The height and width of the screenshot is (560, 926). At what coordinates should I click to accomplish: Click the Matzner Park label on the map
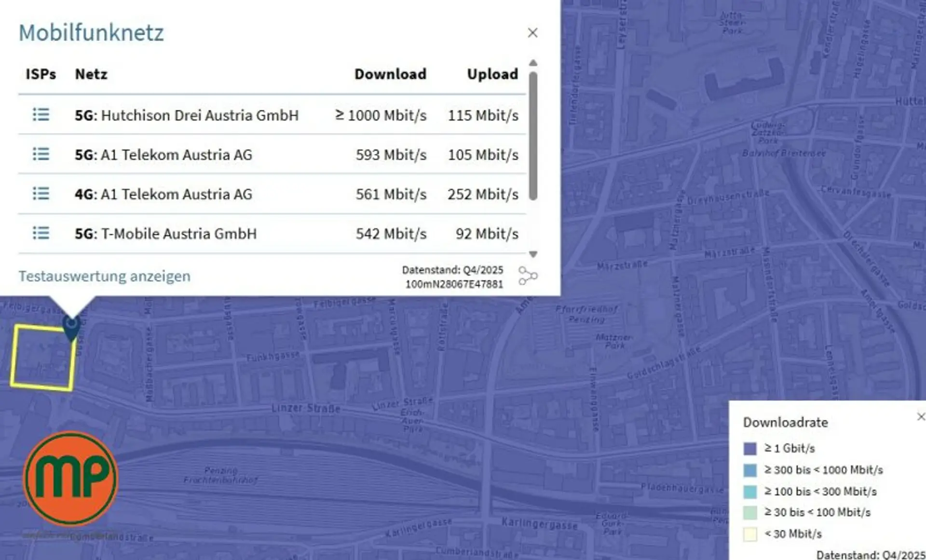pos(613,341)
